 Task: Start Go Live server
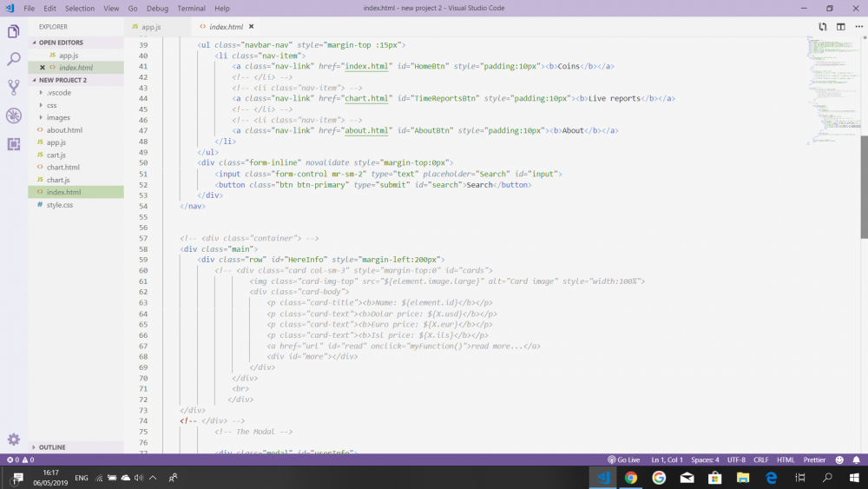click(x=623, y=460)
